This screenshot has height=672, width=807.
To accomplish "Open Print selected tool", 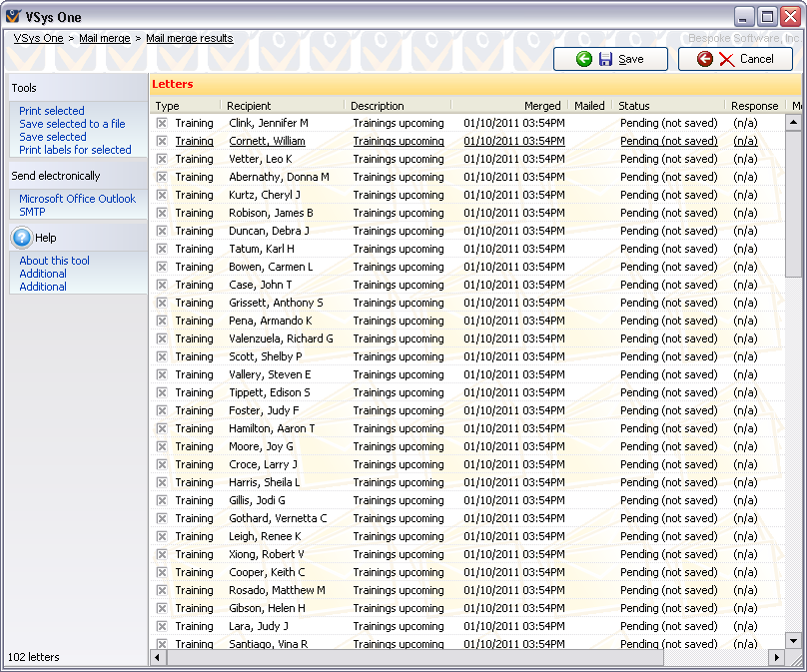I will 52,111.
